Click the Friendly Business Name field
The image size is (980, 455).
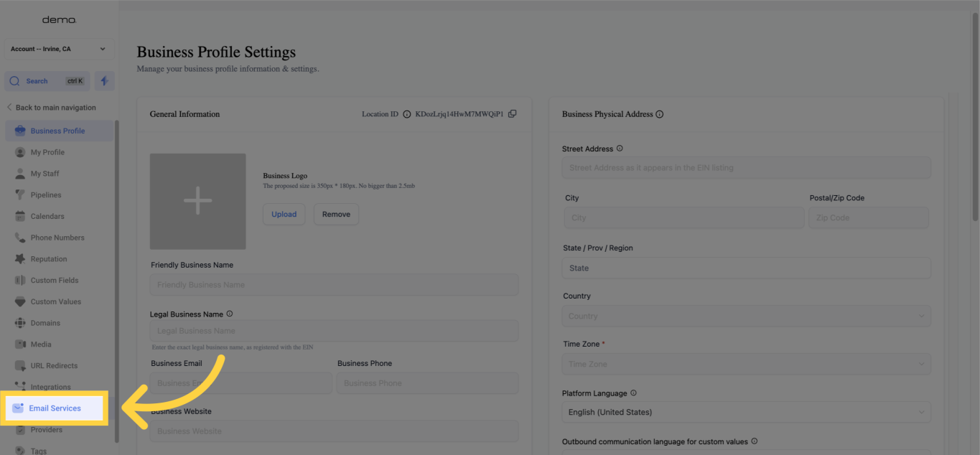click(x=334, y=285)
